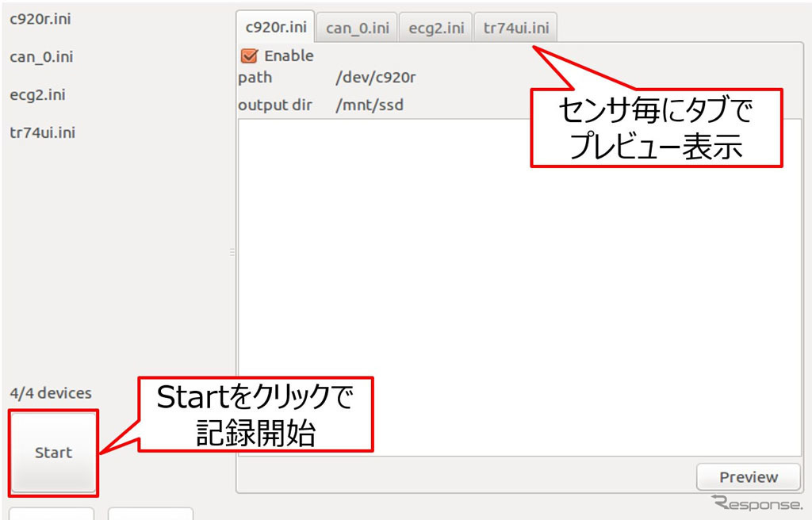The height and width of the screenshot is (520, 812).
Task: Select ecg2.ini in the left device list
Action: pos(37,95)
